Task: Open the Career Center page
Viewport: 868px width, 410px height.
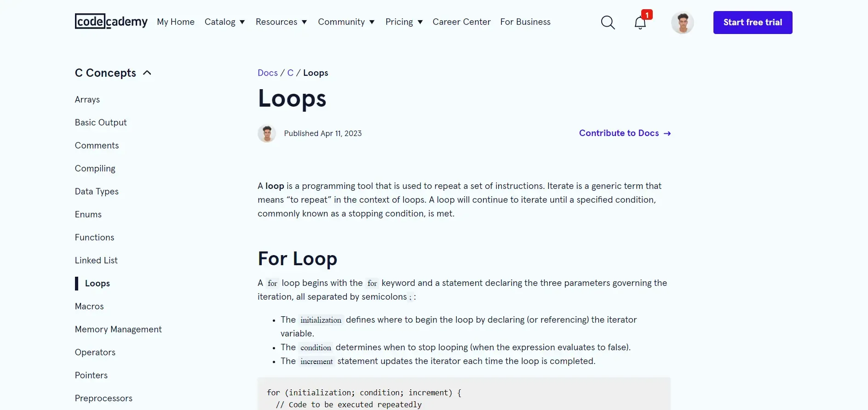Action: tap(461, 22)
